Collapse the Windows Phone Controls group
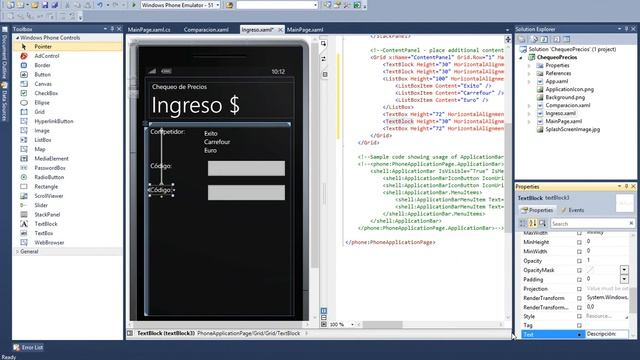This screenshot has width=640, height=360. pos(18,38)
